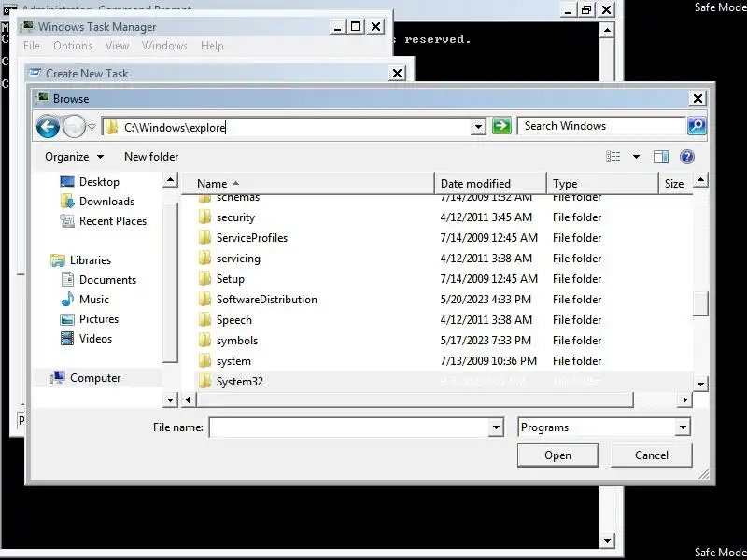Viewport: 747px width, 560px height.
Task: Click the folder icon beside Setup
Action: pos(204,278)
